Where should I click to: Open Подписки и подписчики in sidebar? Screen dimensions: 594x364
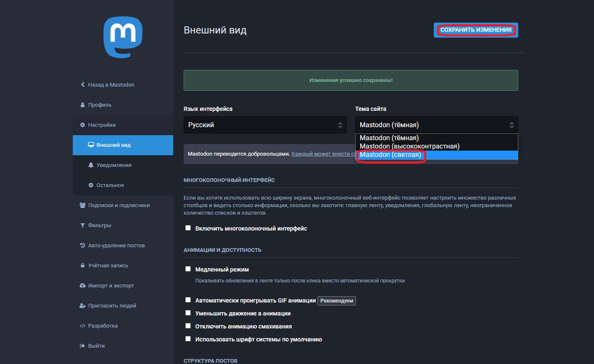(119, 205)
